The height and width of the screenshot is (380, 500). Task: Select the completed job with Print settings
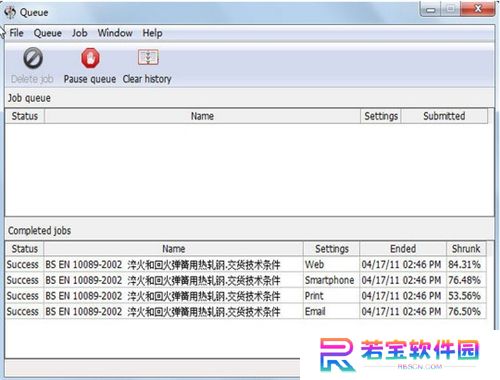click(246, 296)
